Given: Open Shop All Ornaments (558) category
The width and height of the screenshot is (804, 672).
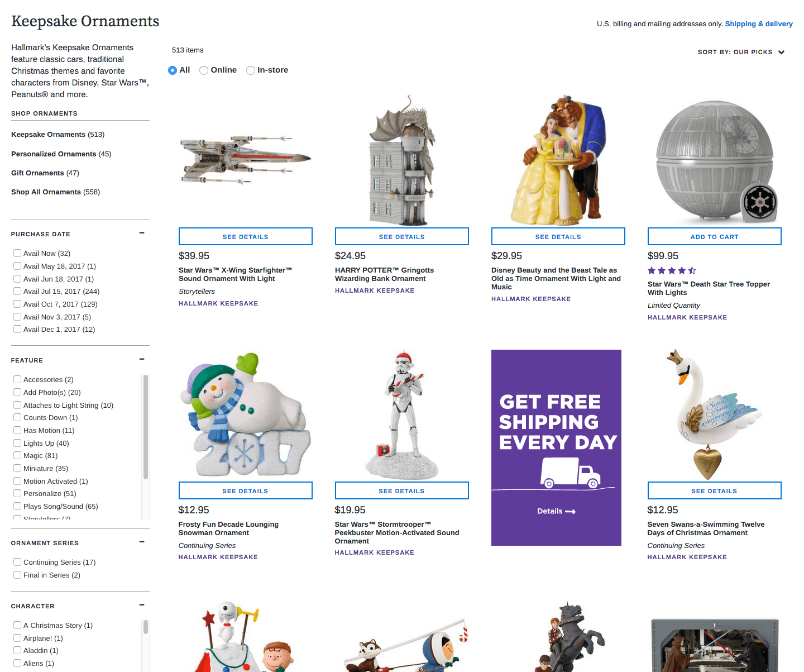Looking at the screenshot, I should pyautogui.click(x=55, y=192).
